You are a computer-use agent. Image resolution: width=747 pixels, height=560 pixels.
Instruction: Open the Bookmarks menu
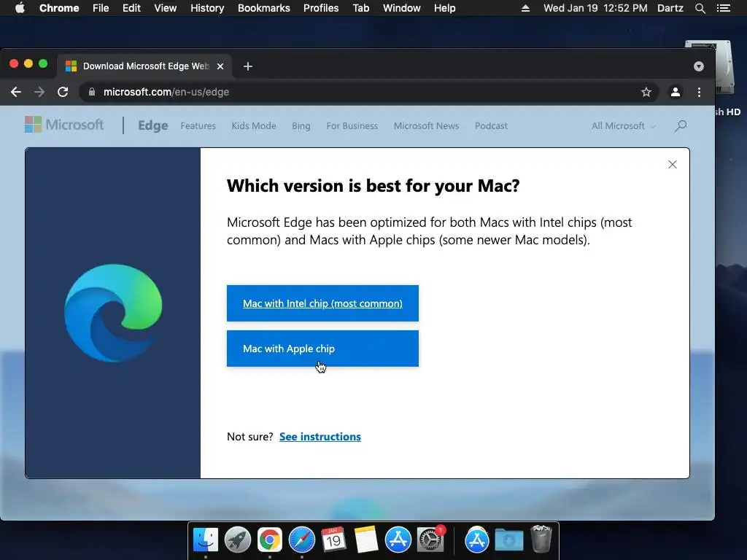264,8
